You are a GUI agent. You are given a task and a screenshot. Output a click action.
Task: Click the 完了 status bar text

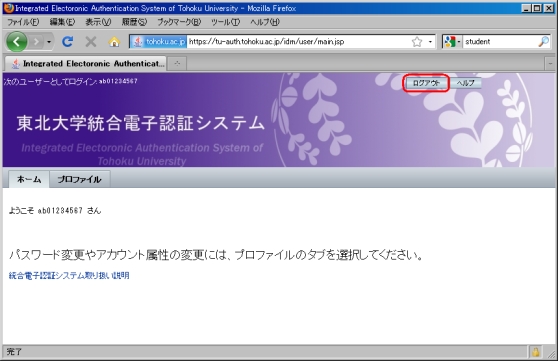[14, 352]
